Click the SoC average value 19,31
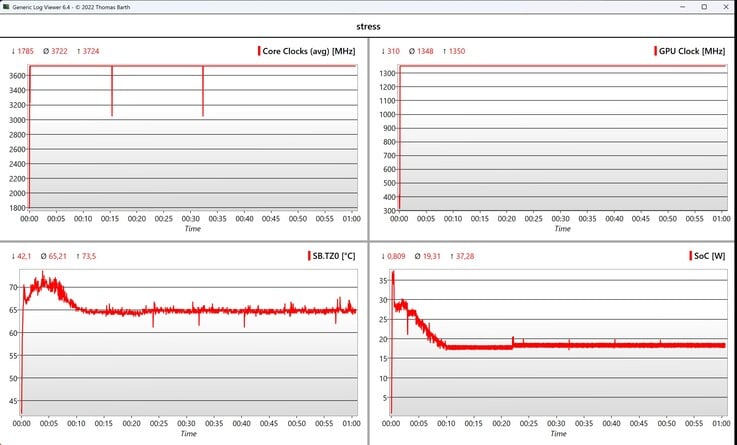Viewport: 737px width, 445px height. point(431,256)
